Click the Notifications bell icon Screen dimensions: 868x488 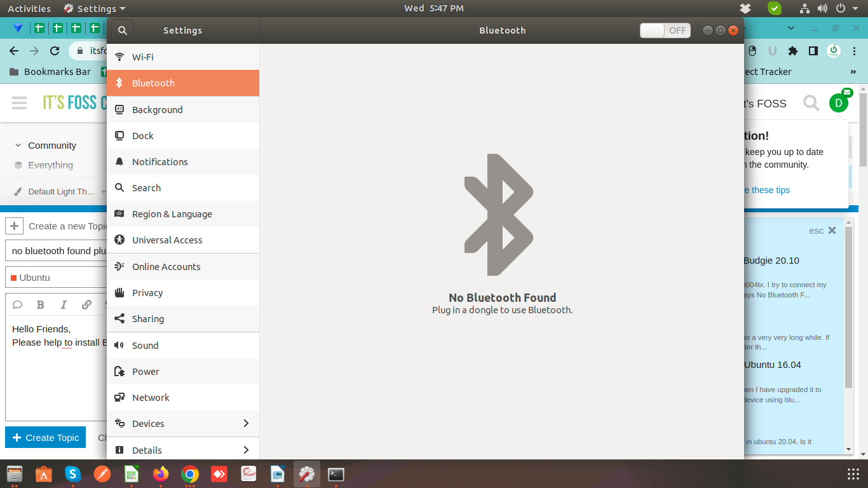[x=119, y=162]
